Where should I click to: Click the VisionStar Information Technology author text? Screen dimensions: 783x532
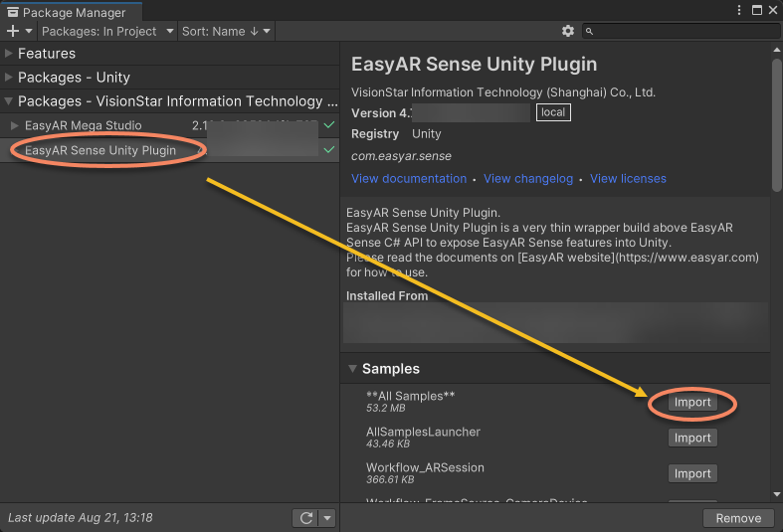(x=503, y=92)
